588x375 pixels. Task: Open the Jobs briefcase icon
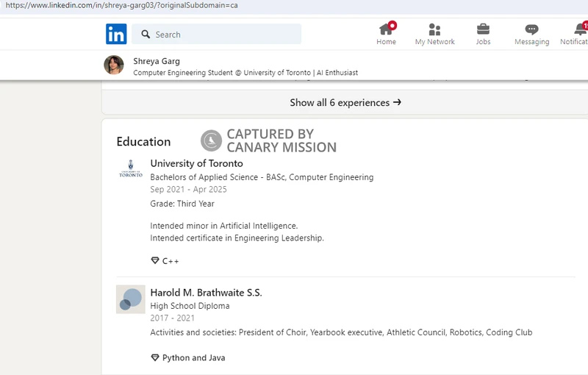483,29
